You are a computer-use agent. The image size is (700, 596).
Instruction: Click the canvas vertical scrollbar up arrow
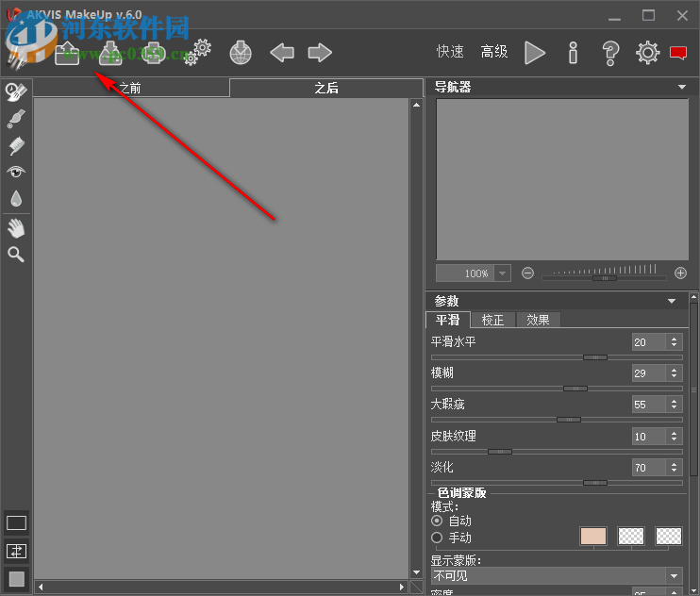tap(417, 105)
